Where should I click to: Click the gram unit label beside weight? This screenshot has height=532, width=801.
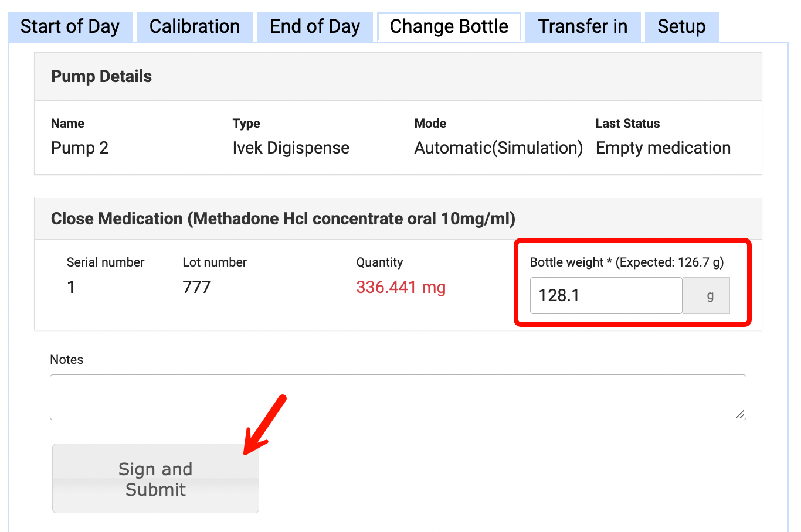pyautogui.click(x=710, y=295)
